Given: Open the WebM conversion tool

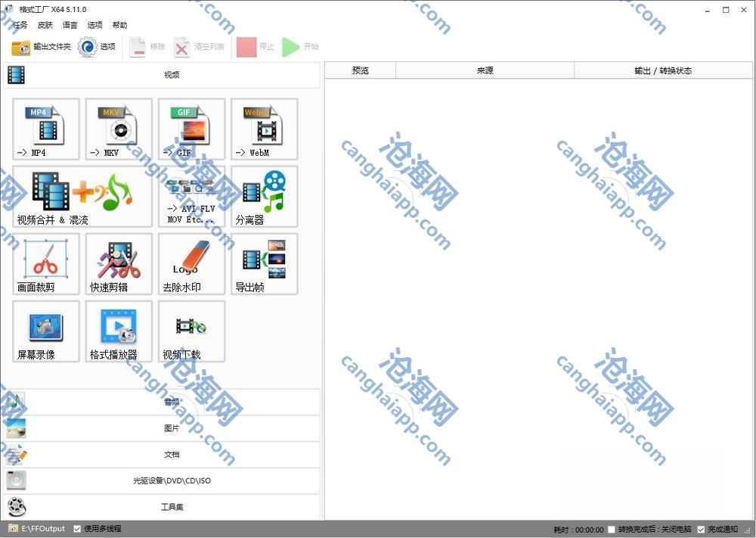Looking at the screenshot, I should [264, 129].
